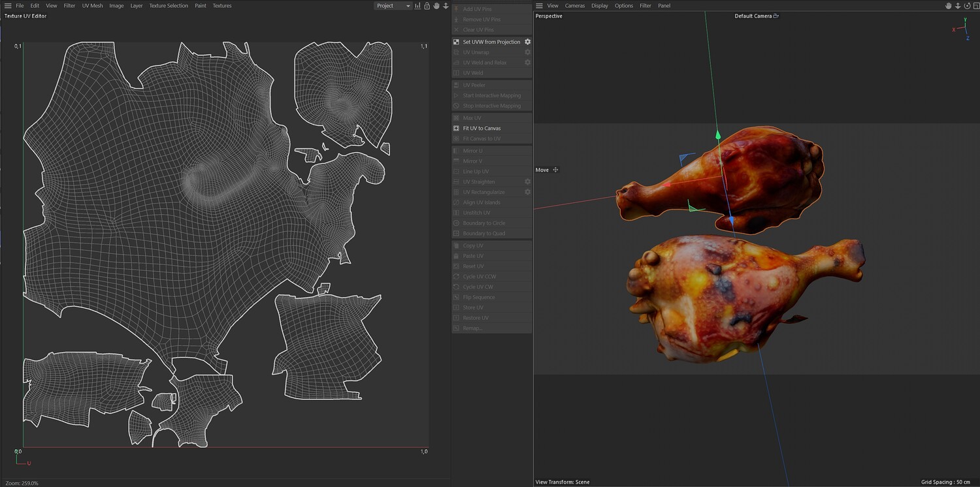Open UV Unwrap settings gear
Image resolution: width=980 pixels, height=487 pixels.
pyautogui.click(x=528, y=52)
